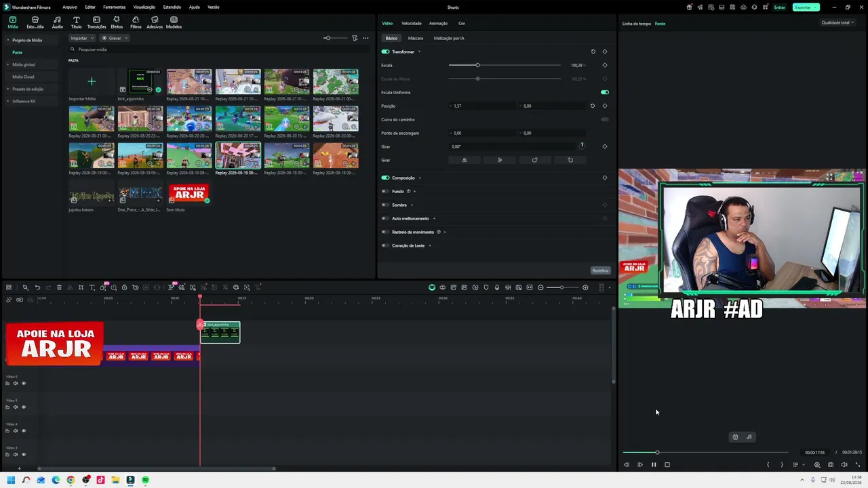Click the undo arrow in timeline toolbar
Image resolution: width=868 pixels, height=488 pixels.
point(37,287)
